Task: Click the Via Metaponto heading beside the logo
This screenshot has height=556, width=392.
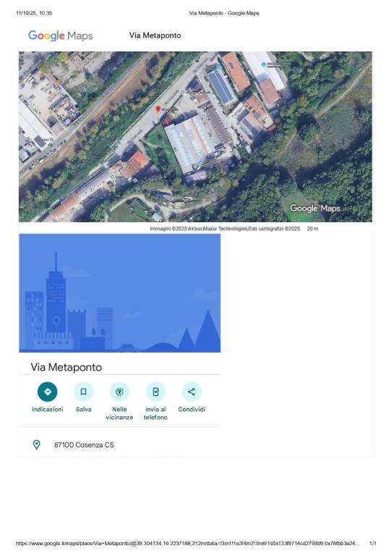Action: 155,35
